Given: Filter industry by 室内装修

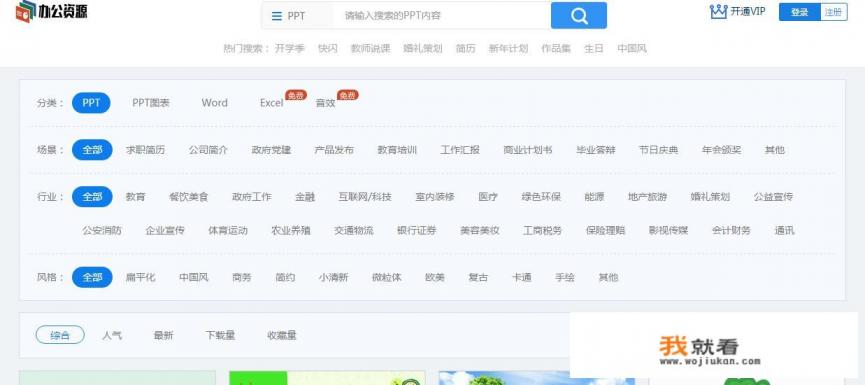Looking at the screenshot, I should click(435, 196).
